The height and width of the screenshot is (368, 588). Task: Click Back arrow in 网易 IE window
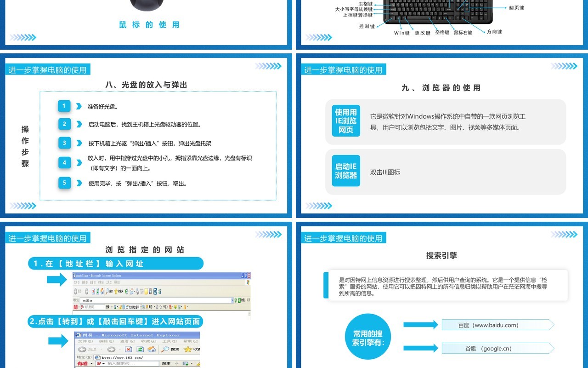(x=82, y=349)
